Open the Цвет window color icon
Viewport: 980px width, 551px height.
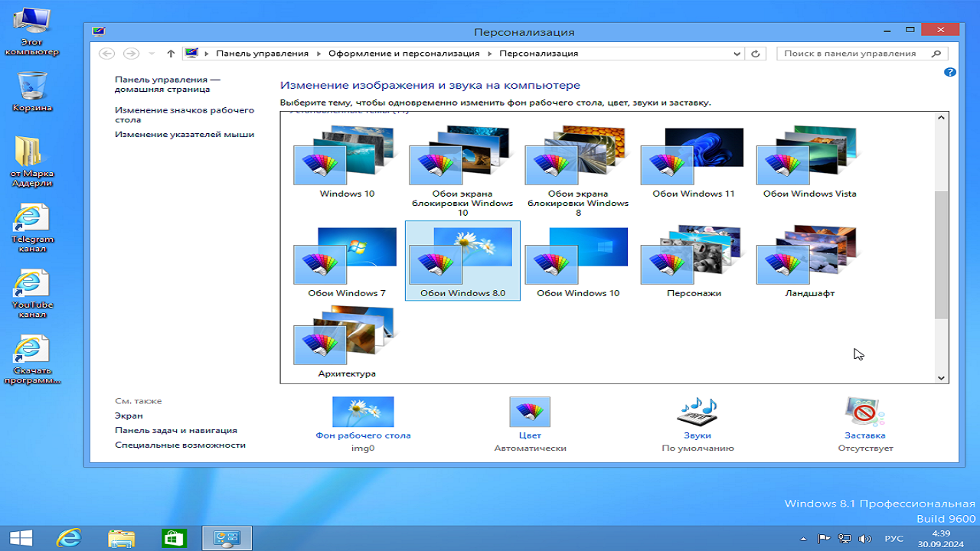tap(530, 412)
